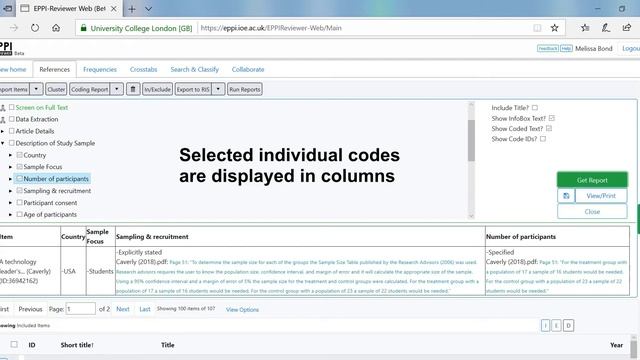Image resolution: width=640 pixels, height=360 pixels.
Task: Click the green Get Report button
Action: click(592, 180)
